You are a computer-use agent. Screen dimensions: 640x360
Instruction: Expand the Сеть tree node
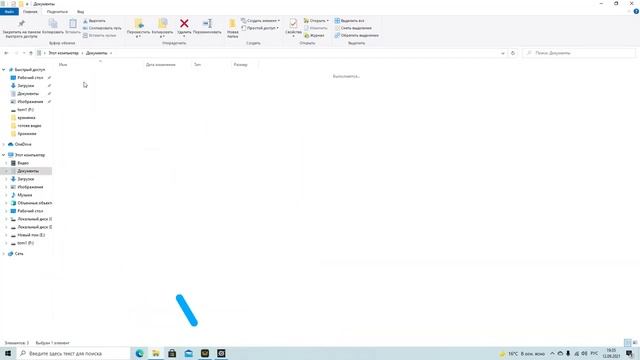pos(4,254)
